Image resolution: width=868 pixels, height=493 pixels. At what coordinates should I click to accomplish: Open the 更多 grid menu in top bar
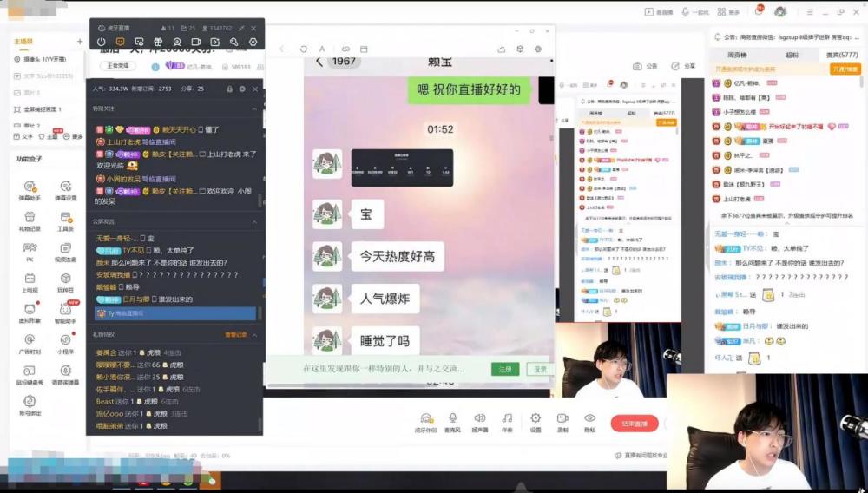click(x=728, y=11)
